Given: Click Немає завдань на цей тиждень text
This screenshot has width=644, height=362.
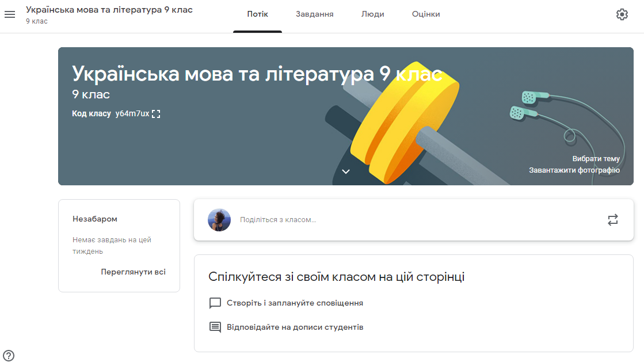Looking at the screenshot, I should (112, 245).
